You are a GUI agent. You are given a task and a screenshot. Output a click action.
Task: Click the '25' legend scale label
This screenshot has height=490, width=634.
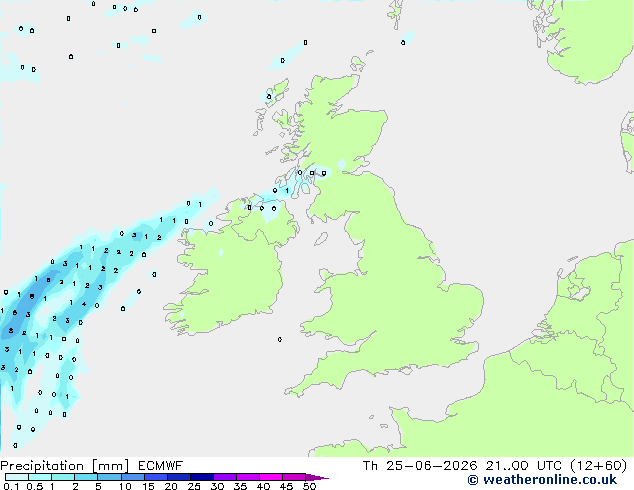(x=194, y=486)
